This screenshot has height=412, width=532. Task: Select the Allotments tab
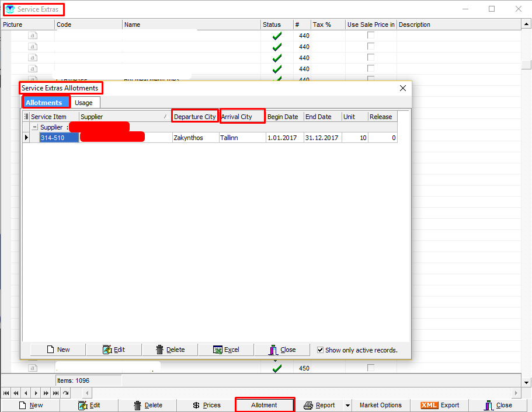coord(44,103)
